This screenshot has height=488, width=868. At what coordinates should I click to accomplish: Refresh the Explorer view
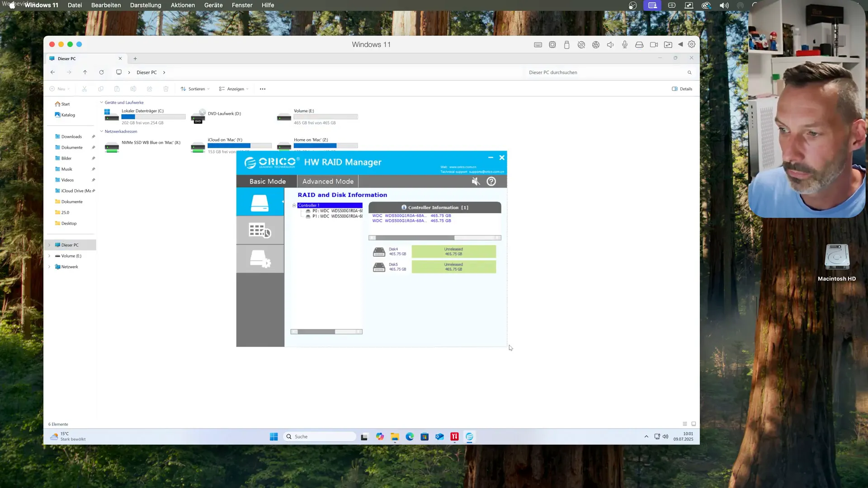pyautogui.click(x=101, y=72)
